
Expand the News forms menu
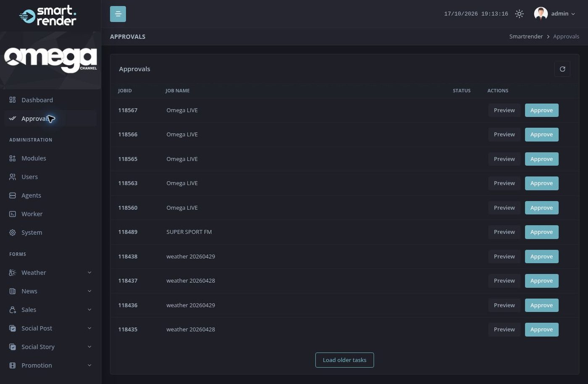50,291
